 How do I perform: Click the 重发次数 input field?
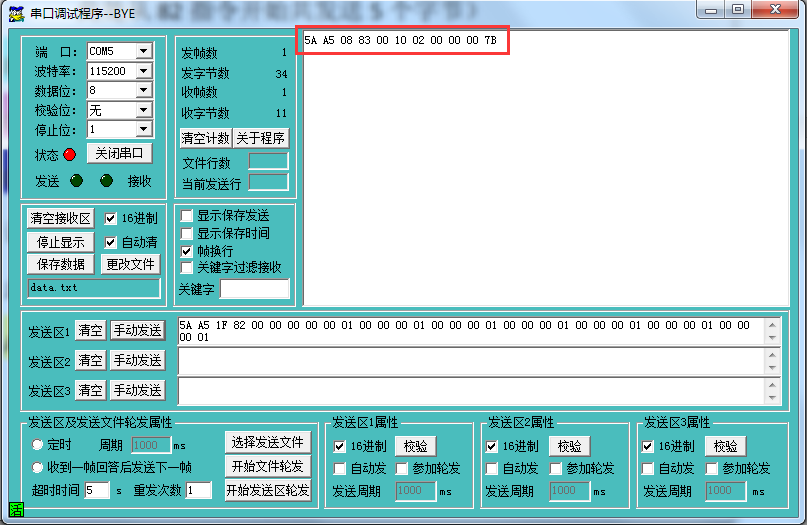(x=199, y=490)
